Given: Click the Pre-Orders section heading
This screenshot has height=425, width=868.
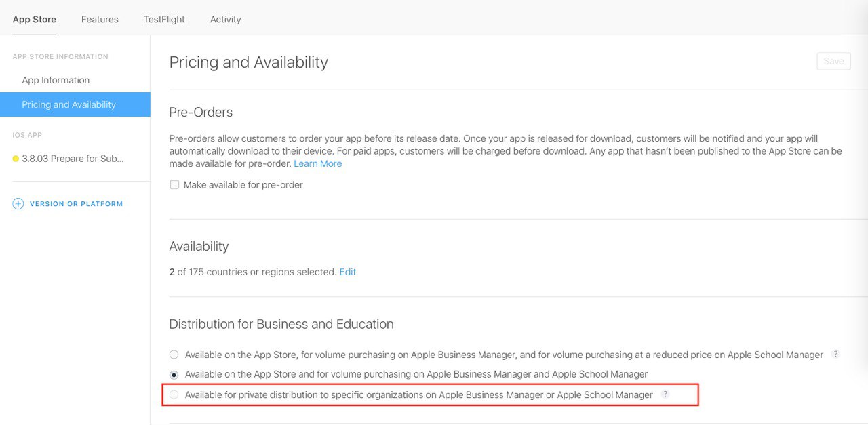Looking at the screenshot, I should point(201,112).
